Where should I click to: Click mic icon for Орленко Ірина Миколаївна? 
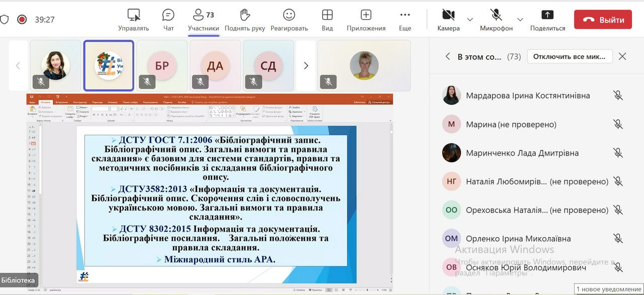(x=618, y=238)
